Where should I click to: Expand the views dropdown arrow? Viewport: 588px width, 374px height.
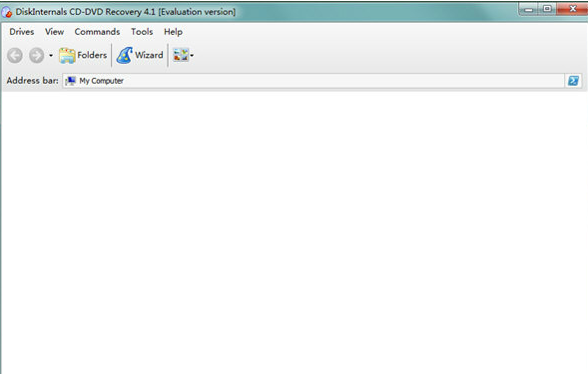[x=192, y=56]
